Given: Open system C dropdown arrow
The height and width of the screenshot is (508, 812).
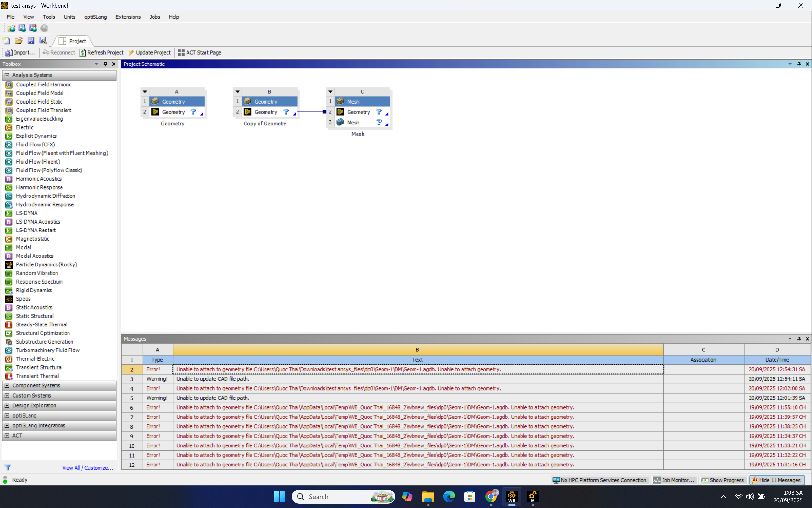Looking at the screenshot, I should tap(330, 91).
